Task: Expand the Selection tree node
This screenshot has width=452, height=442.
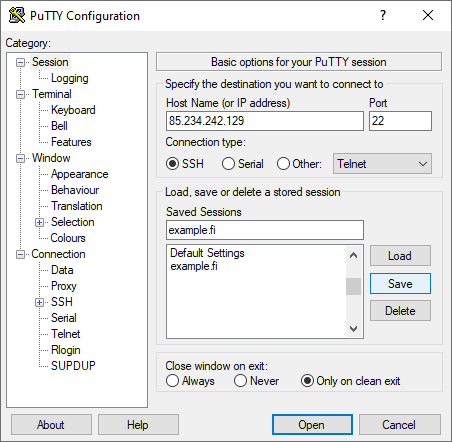Action: coord(39,222)
